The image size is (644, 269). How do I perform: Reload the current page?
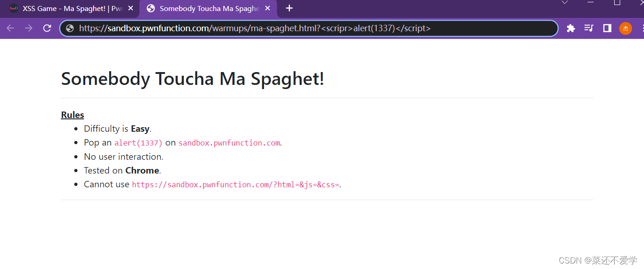pyautogui.click(x=47, y=28)
